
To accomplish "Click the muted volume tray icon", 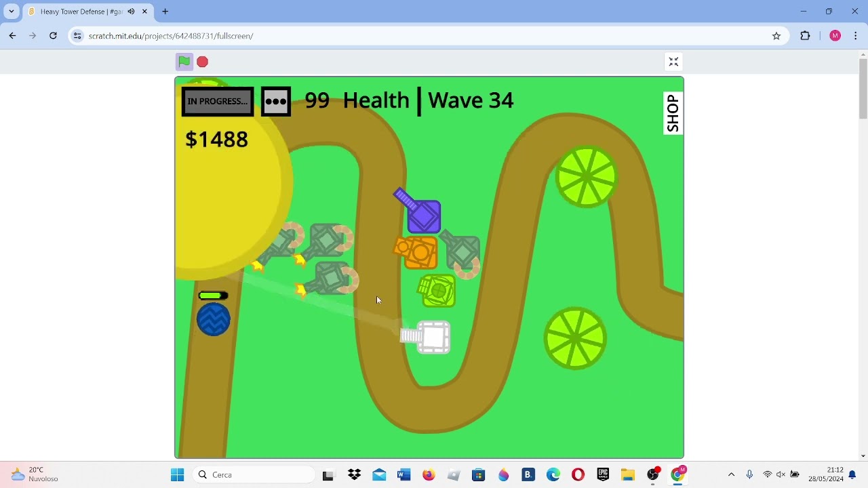I will point(781,475).
